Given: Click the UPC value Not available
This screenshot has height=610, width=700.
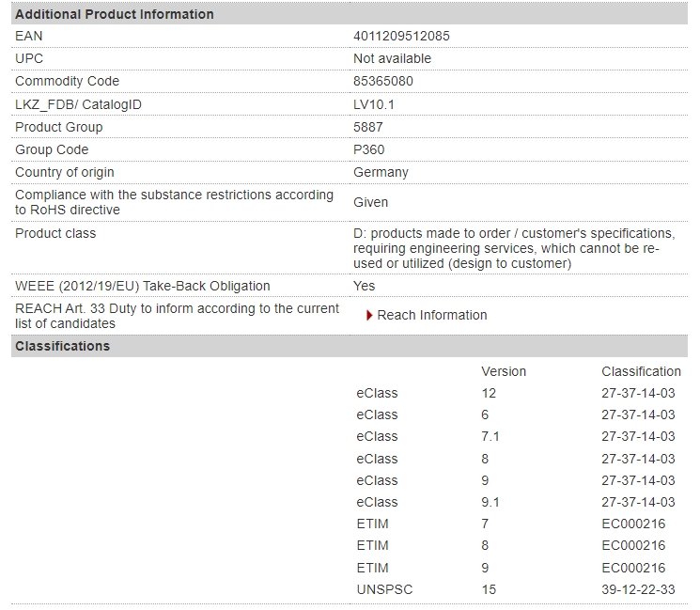Looking at the screenshot, I should tap(392, 58).
